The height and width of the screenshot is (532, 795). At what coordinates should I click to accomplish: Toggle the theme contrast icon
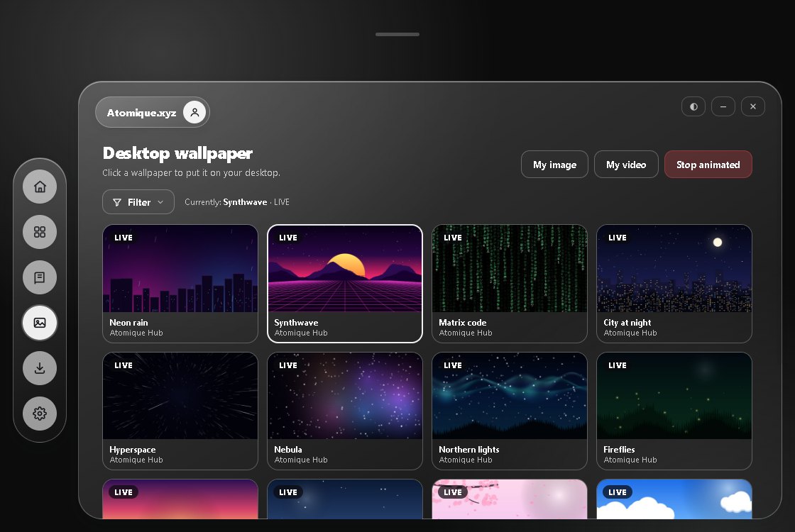click(693, 106)
